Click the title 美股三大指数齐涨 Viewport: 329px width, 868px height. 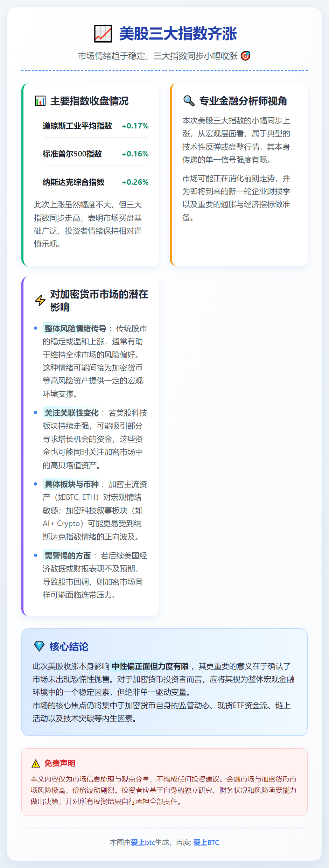[x=178, y=34]
